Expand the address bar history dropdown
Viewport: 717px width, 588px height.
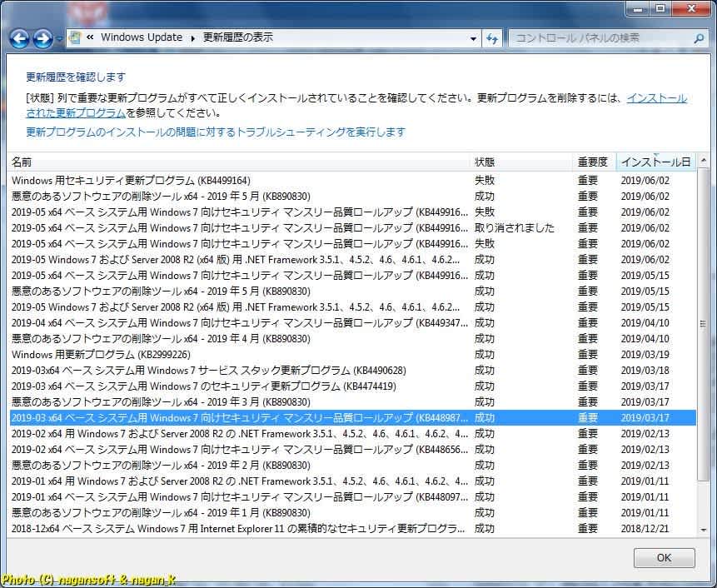[473, 38]
